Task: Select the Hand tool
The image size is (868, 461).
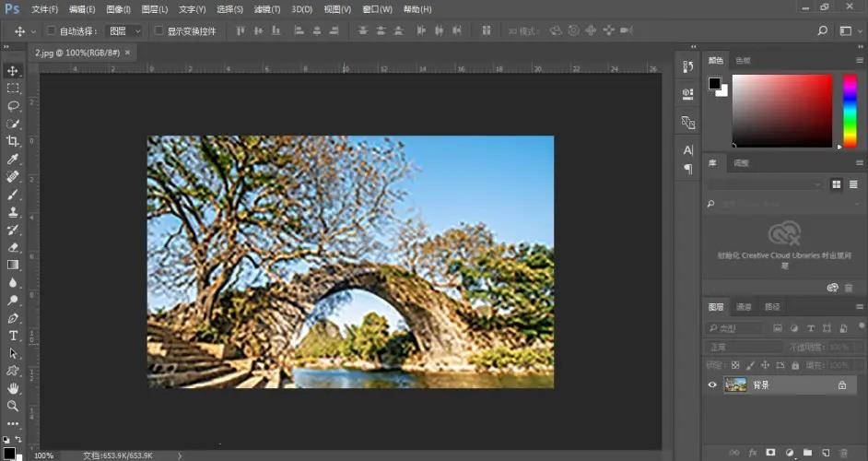Action: (x=13, y=388)
